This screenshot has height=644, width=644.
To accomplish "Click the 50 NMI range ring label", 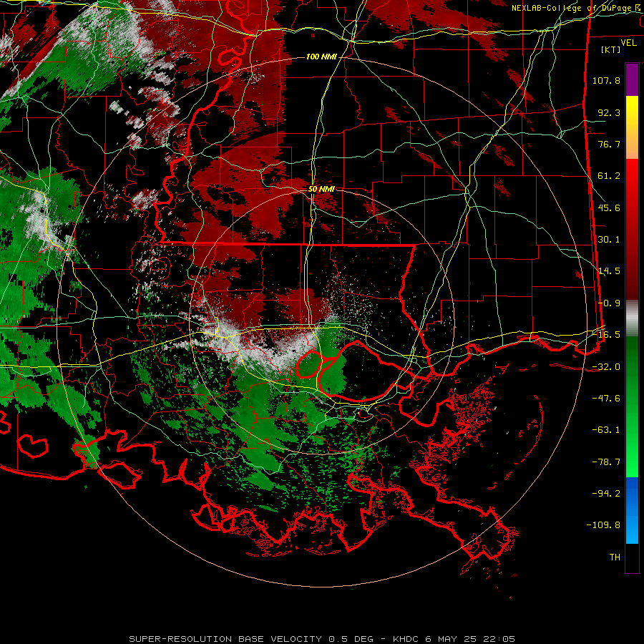I will (321, 189).
